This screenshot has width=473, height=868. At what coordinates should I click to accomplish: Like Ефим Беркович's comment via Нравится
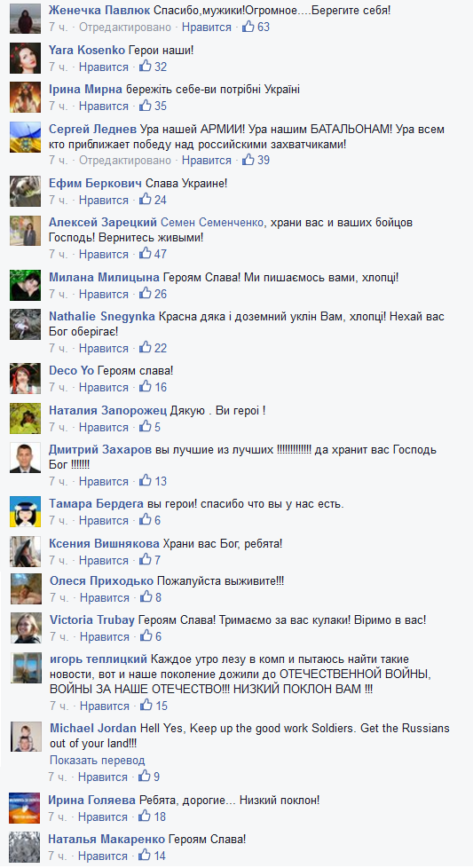click(x=104, y=200)
